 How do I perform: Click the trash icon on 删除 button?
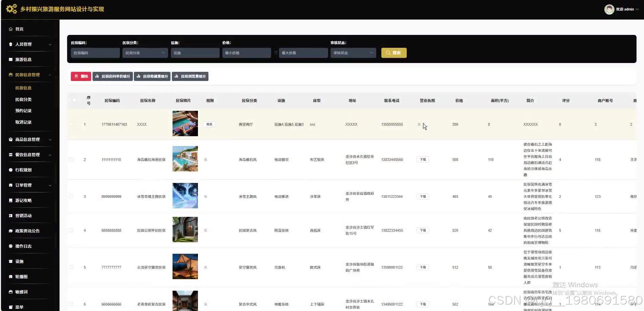[76, 76]
